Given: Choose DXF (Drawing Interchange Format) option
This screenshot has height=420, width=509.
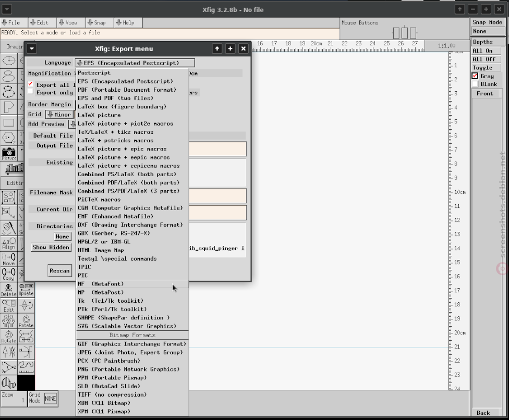Looking at the screenshot, I should [132, 225].
